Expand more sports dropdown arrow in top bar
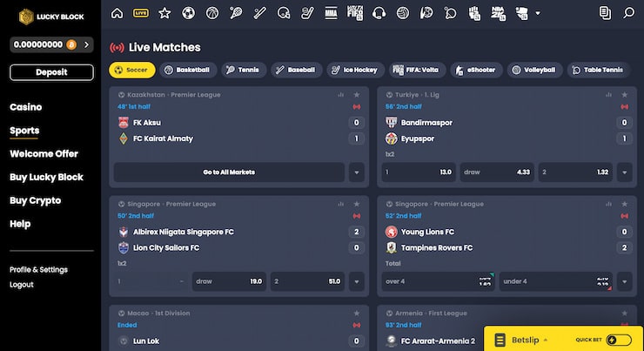Screen dimensions: 644x351 coord(538,13)
